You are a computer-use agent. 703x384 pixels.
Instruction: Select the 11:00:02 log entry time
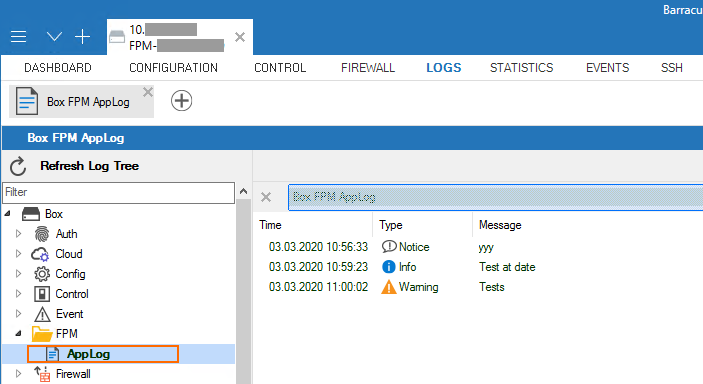coord(318,287)
